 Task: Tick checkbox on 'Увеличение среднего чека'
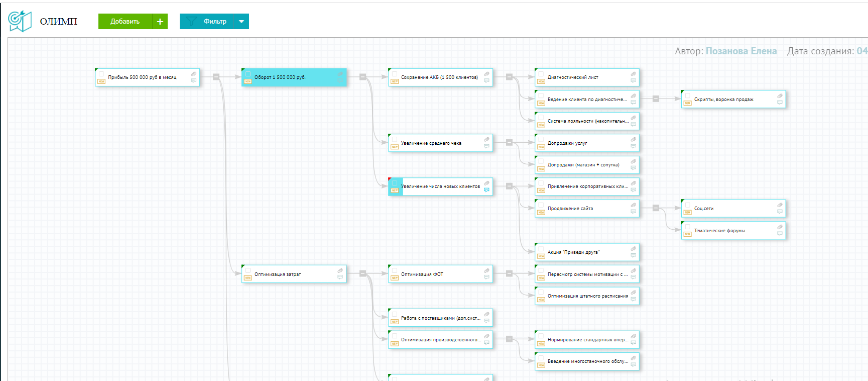tap(395, 140)
